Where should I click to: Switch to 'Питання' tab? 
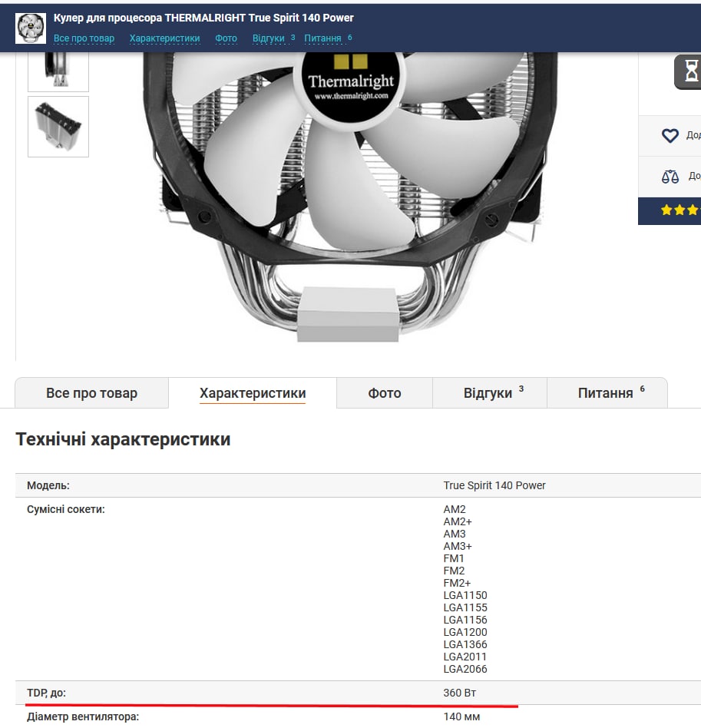(x=607, y=393)
